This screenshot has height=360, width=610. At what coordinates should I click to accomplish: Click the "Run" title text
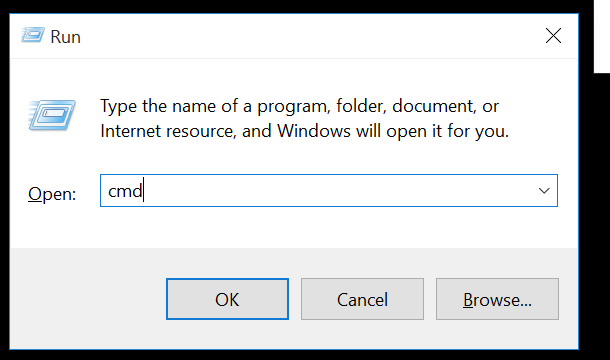click(66, 37)
